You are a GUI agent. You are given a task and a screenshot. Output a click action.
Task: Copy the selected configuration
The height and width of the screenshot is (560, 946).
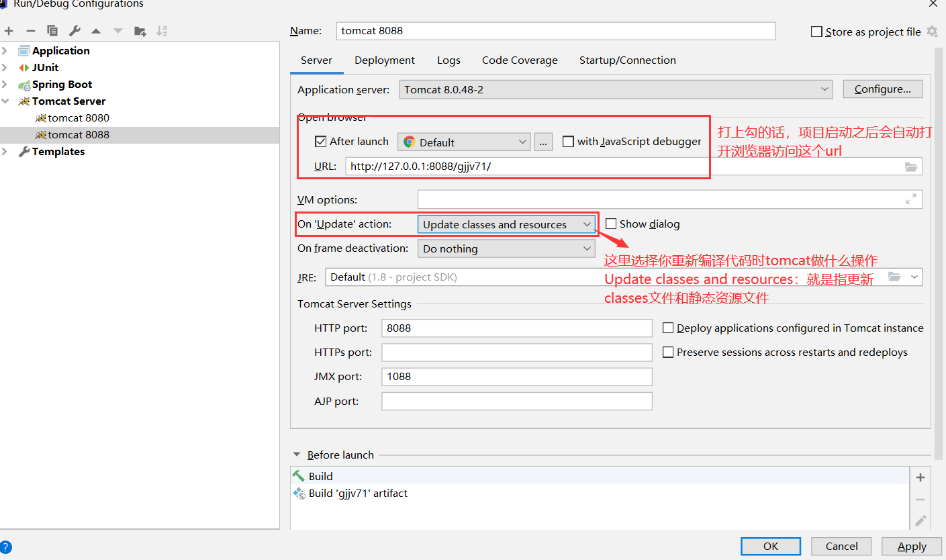coord(52,31)
